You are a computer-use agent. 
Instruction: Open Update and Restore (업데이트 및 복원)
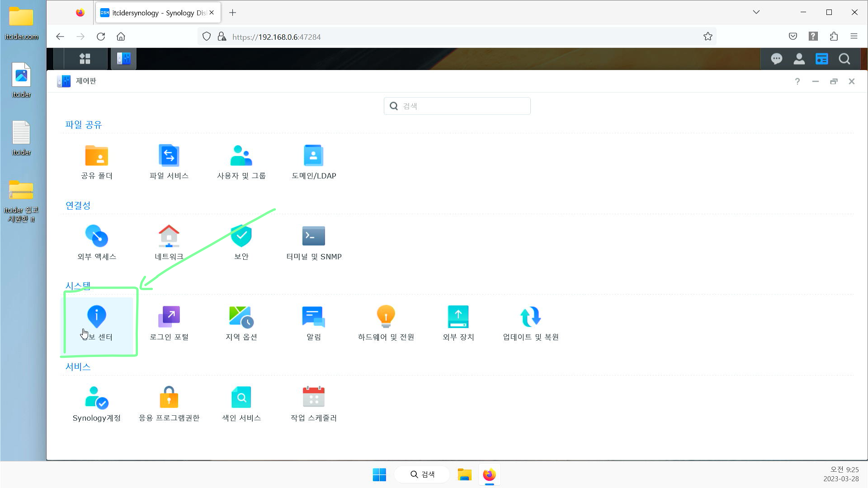[530, 317]
